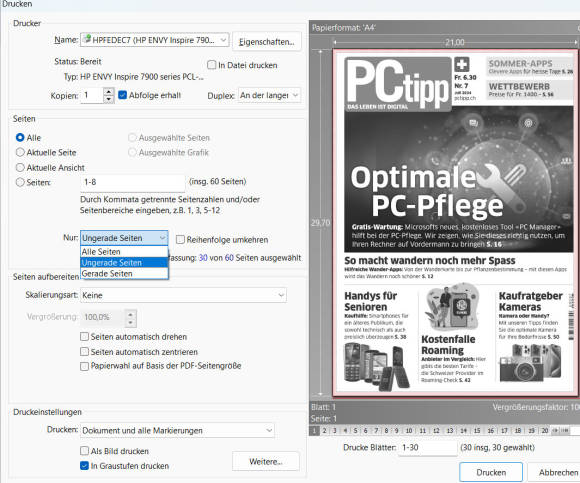The height and width of the screenshot is (483, 580).
Task: Click the PCtipp cover page preview
Action: click(x=455, y=223)
